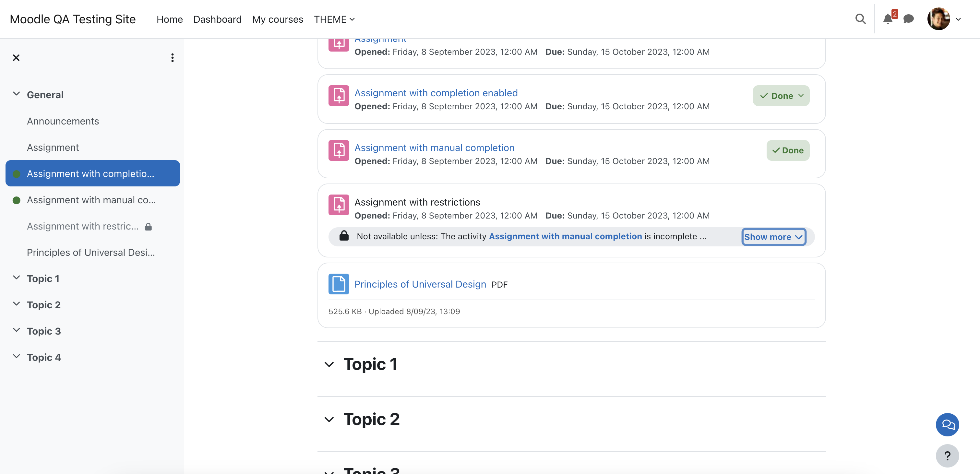Click green completion dot for manual completion item
980x474 pixels.
click(16, 200)
